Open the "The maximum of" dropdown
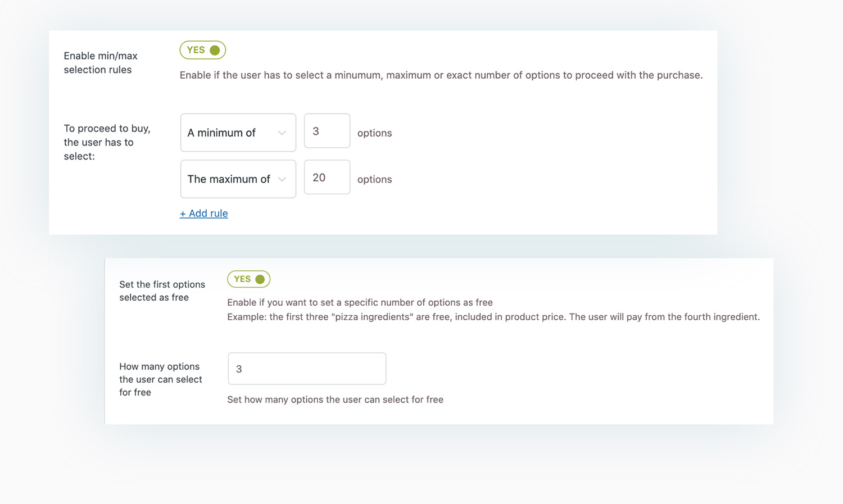843x504 pixels. point(238,179)
